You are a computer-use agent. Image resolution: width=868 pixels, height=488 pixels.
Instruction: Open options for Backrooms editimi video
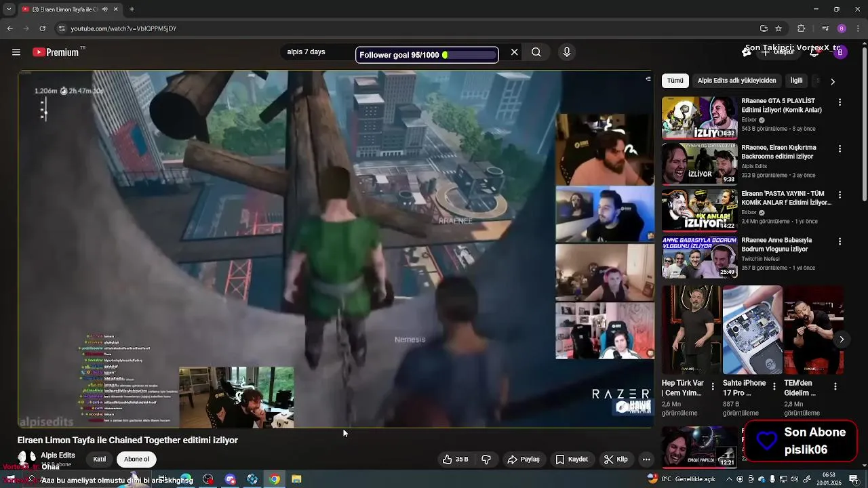point(840,148)
